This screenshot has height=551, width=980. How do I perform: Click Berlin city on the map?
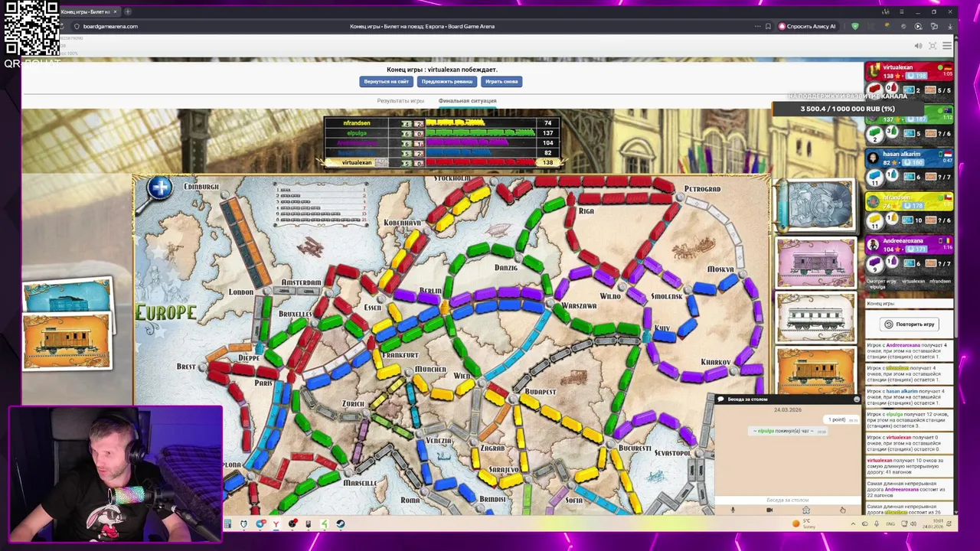coord(430,292)
